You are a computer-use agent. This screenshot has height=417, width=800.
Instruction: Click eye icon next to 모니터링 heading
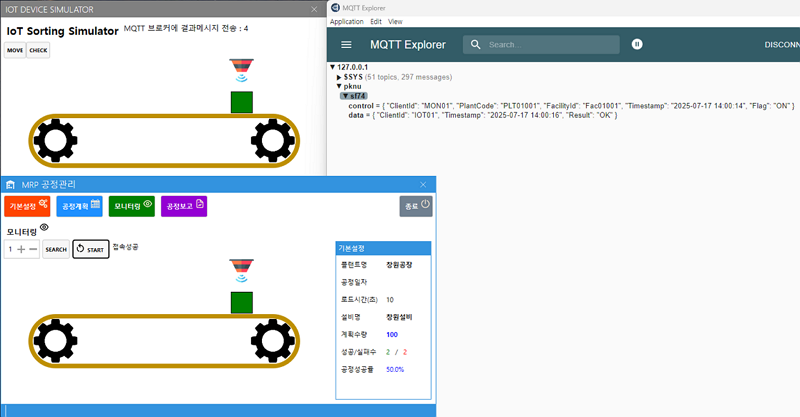point(44,227)
